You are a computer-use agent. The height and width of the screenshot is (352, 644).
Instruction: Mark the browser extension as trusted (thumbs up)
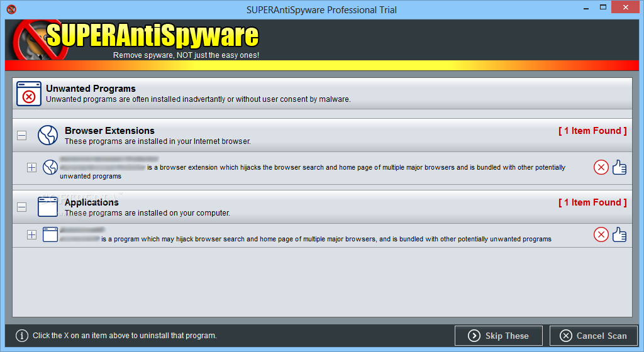tap(619, 167)
